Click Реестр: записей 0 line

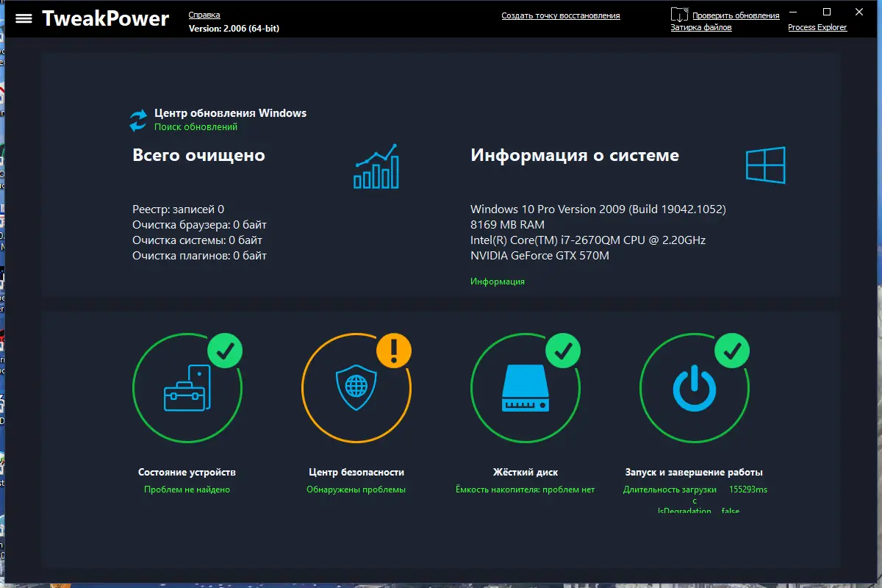[178, 209]
